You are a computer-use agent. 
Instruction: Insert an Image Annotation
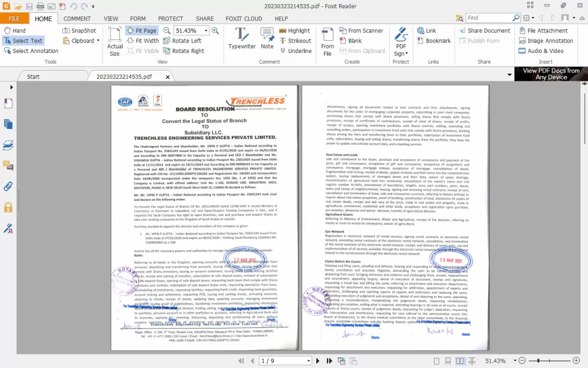pos(546,41)
